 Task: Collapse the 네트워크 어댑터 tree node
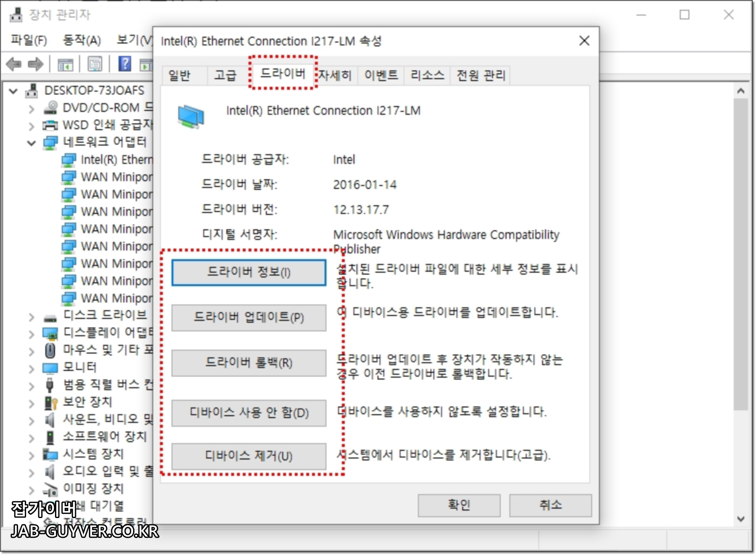pos(31,142)
